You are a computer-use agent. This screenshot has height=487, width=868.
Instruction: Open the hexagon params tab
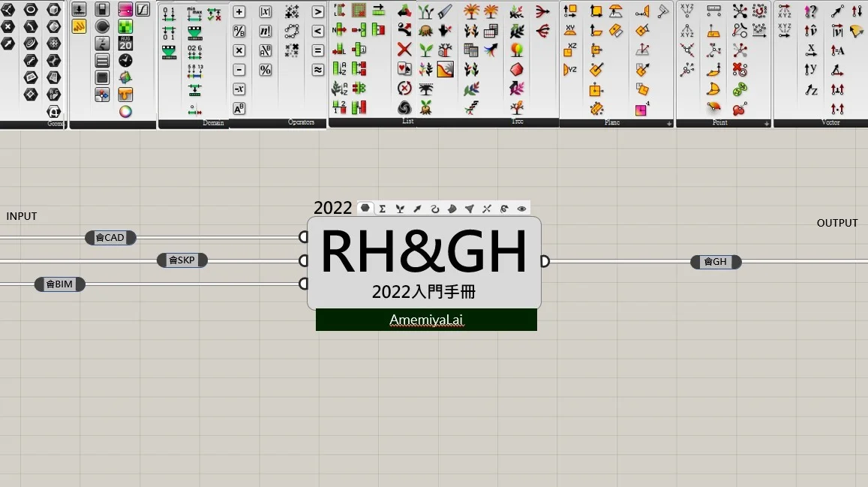coord(365,209)
